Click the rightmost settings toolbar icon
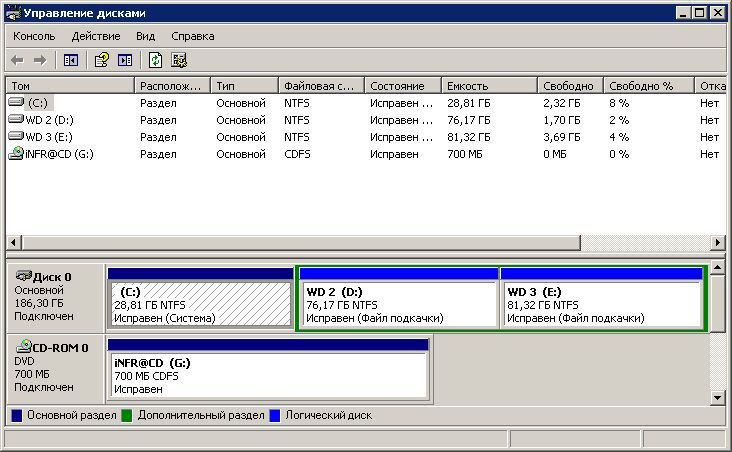The height and width of the screenshot is (452, 732). pos(179,60)
